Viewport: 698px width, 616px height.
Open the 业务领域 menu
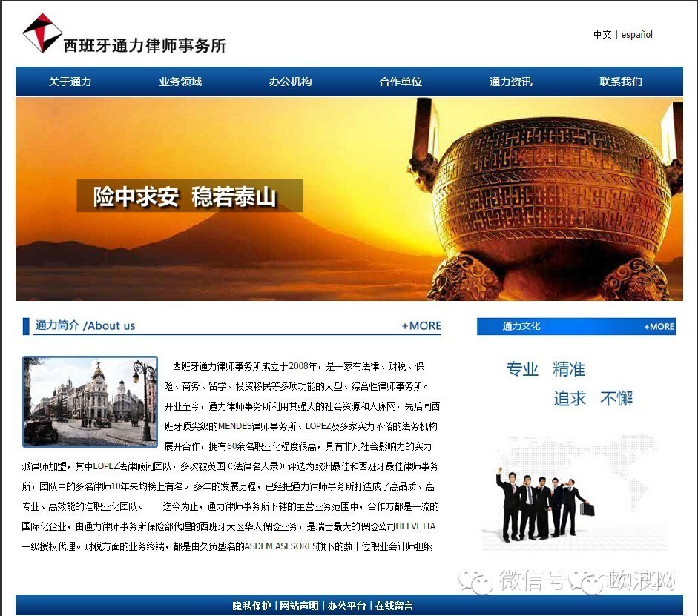coord(180,82)
